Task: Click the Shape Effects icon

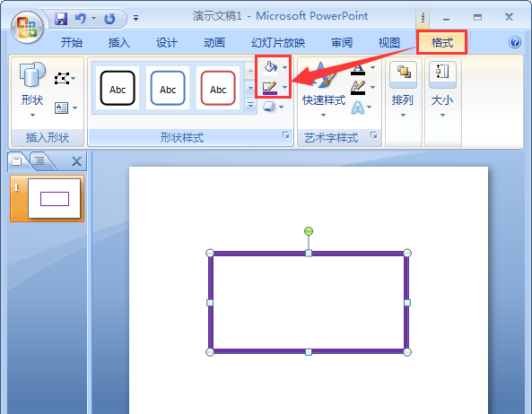Action: point(269,107)
